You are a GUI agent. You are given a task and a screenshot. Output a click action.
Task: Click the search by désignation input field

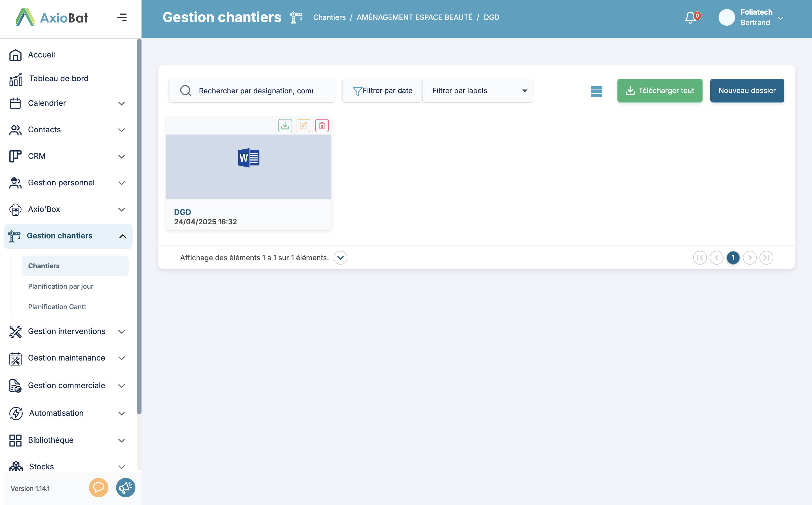[x=256, y=91]
